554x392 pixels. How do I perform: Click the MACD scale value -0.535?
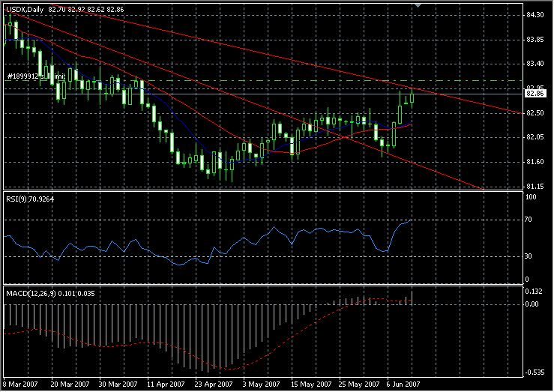pos(535,373)
